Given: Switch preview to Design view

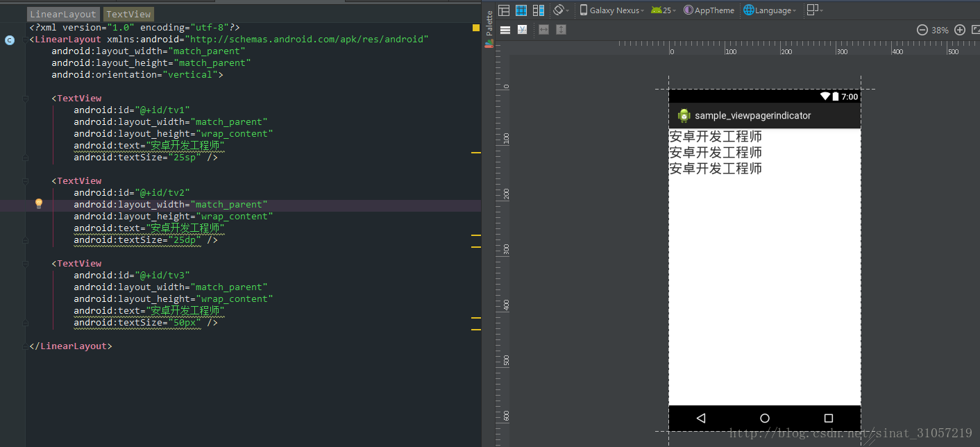Looking at the screenshot, I should [x=505, y=10].
